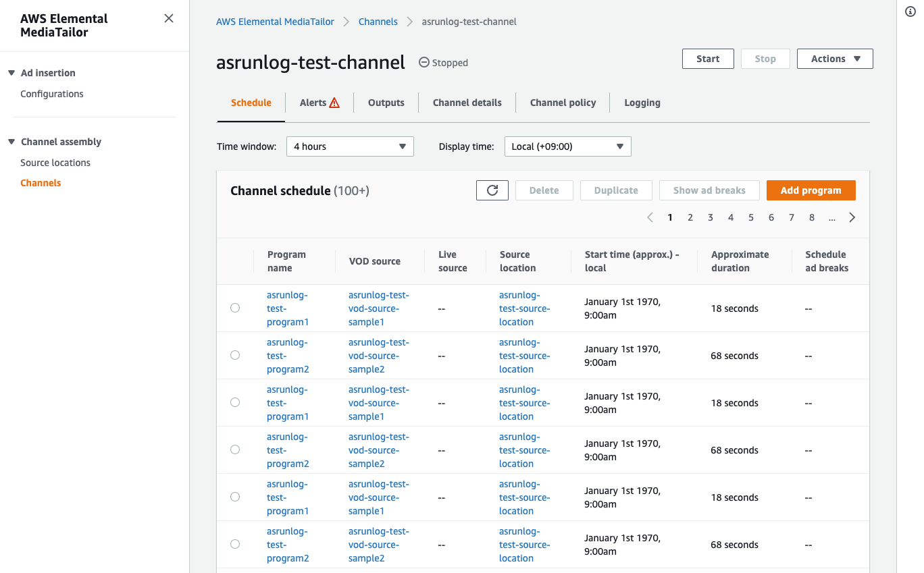Select the Schedule tab

click(x=251, y=103)
